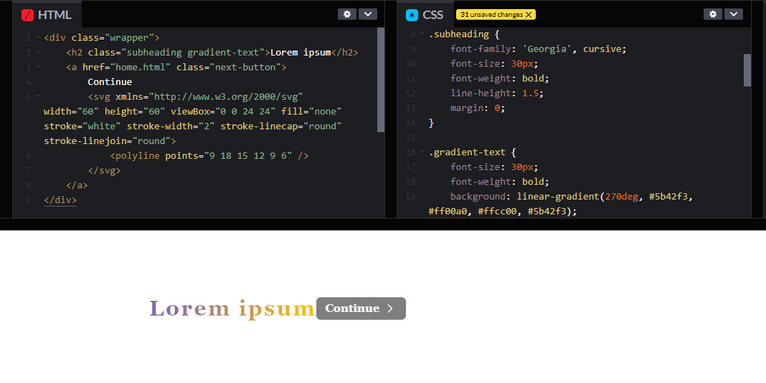Dismiss the 31 unsaved changes badge X
This screenshot has height=383, width=766.
pos(529,15)
